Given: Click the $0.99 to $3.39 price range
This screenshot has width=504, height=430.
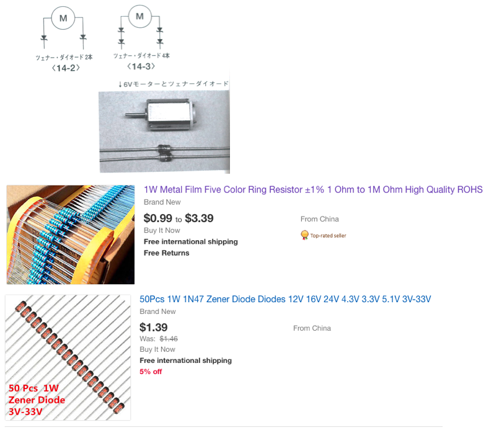Looking at the screenshot, I should tap(179, 218).
